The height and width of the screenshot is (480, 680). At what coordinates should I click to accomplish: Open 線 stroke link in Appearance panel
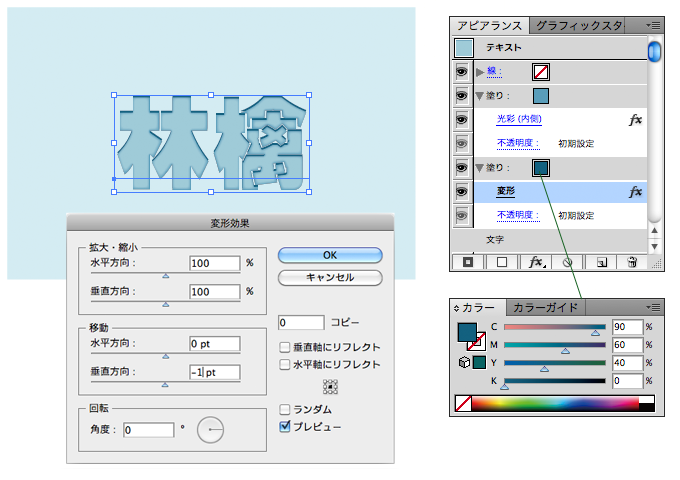pyautogui.click(x=494, y=71)
